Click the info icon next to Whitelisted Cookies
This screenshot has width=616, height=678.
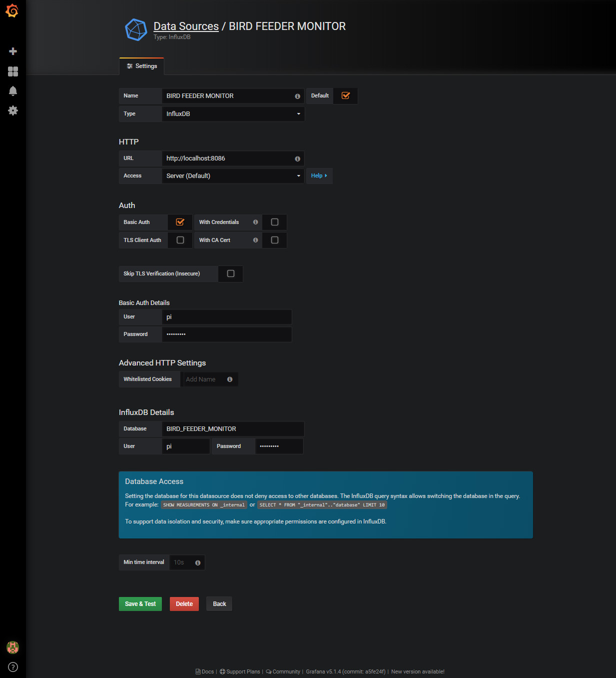pos(230,379)
